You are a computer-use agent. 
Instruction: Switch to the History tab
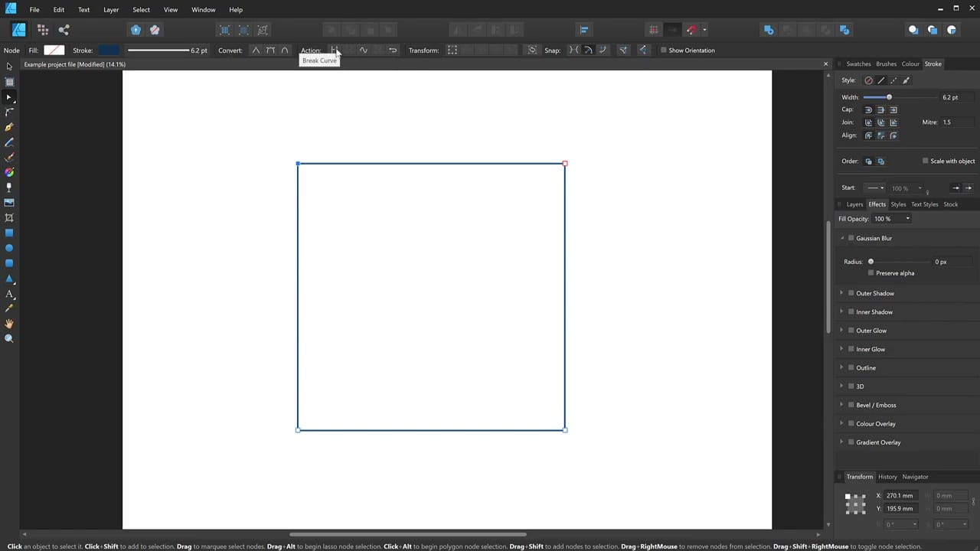click(887, 477)
